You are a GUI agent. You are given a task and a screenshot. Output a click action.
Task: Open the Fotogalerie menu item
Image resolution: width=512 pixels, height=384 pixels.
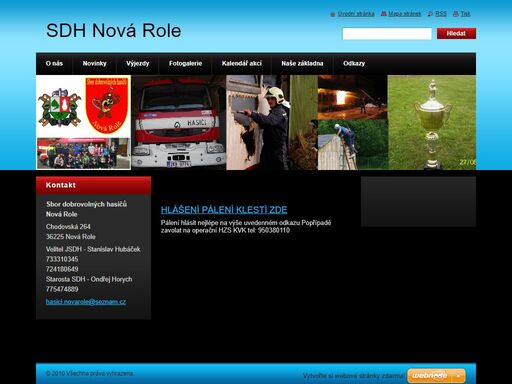click(185, 63)
